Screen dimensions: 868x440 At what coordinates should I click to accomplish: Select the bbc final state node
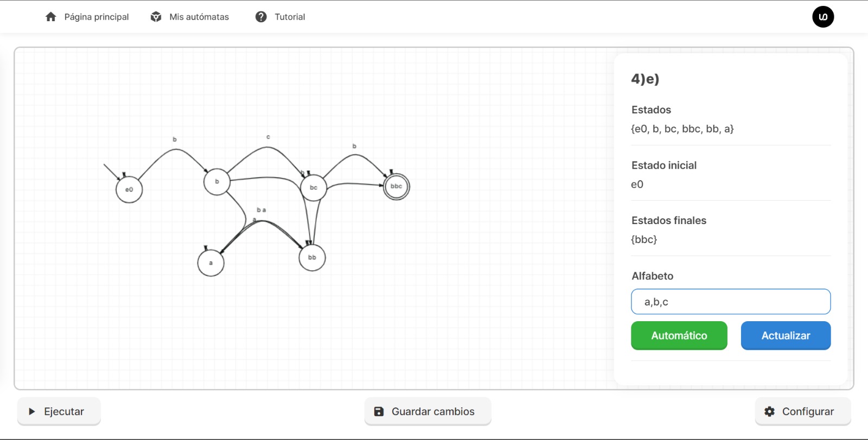click(397, 187)
